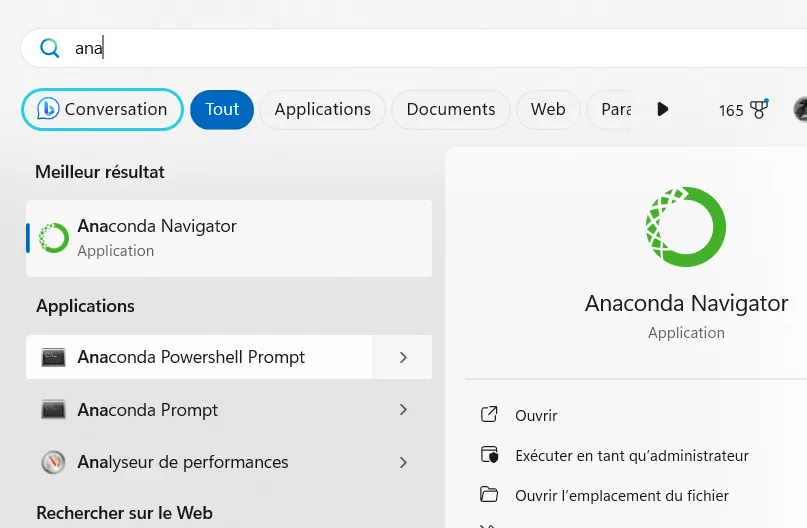Switch to the Documents filter tab
807x528 pixels.
click(x=451, y=110)
